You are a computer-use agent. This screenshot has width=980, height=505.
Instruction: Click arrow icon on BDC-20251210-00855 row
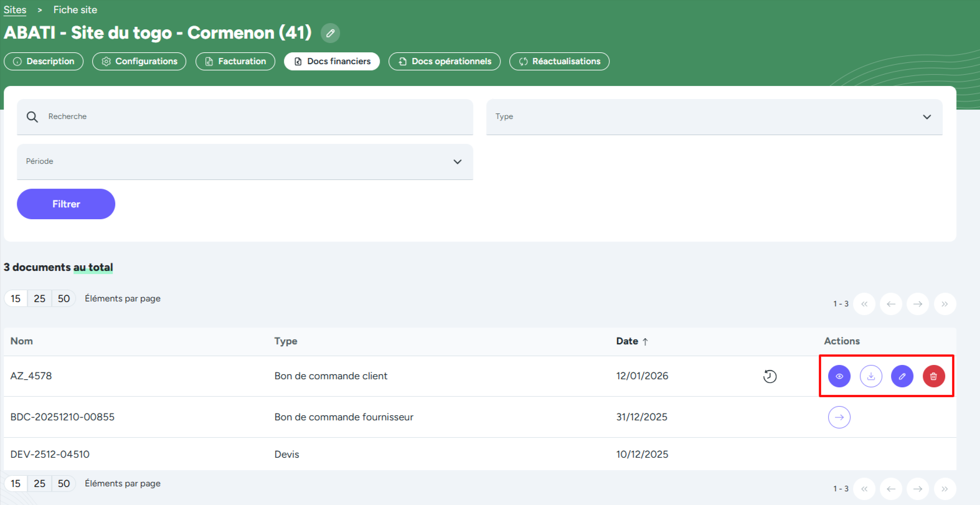coord(839,417)
